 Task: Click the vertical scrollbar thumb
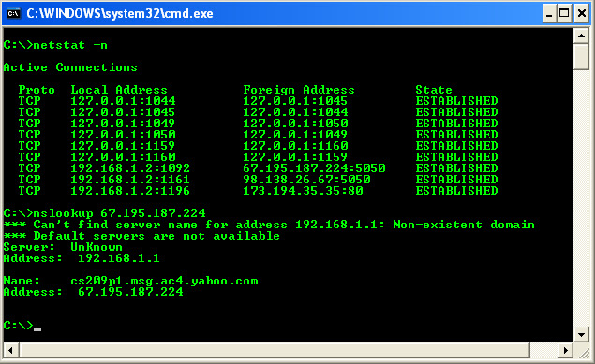pyautogui.click(x=581, y=56)
